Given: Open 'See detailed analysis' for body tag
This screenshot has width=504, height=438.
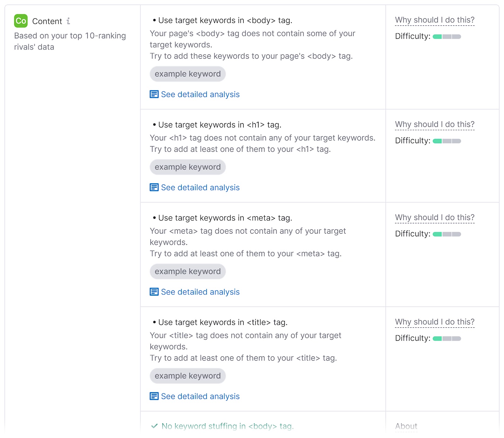Looking at the screenshot, I should 200,94.
